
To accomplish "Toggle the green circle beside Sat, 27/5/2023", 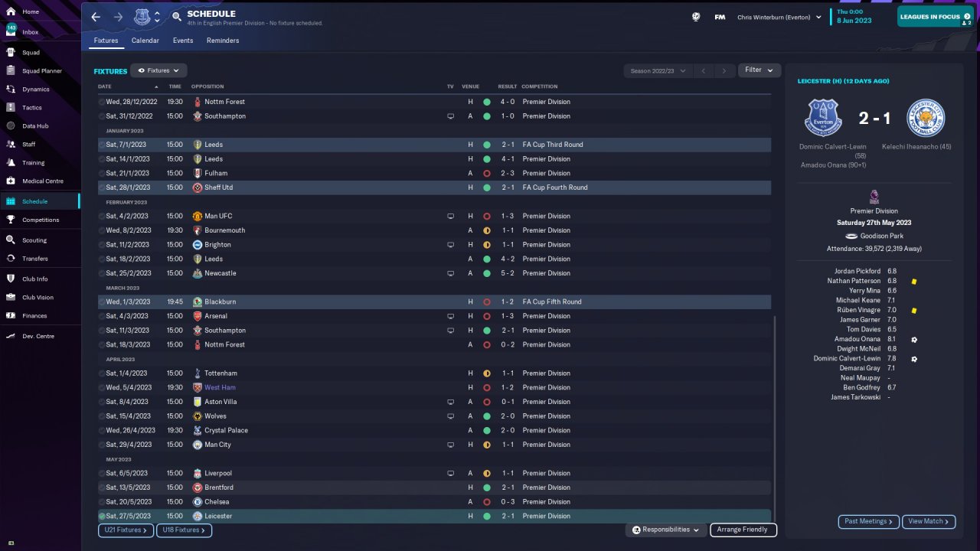I will [102, 517].
